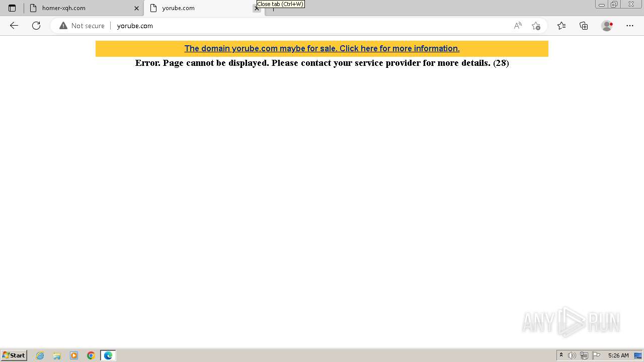This screenshot has height=362, width=644.
Task: Click the error message text
Action: coord(322,63)
